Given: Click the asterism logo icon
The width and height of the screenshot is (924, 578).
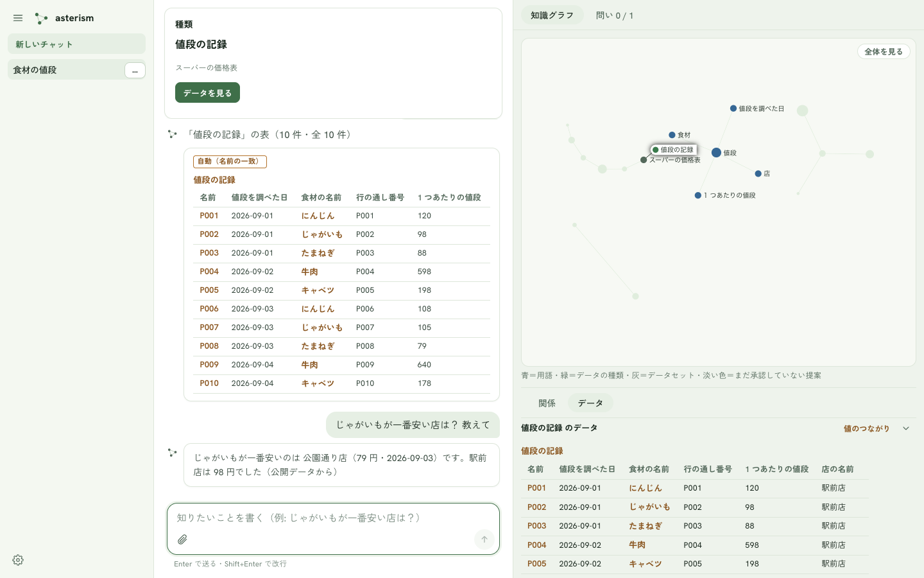Looking at the screenshot, I should [42, 18].
